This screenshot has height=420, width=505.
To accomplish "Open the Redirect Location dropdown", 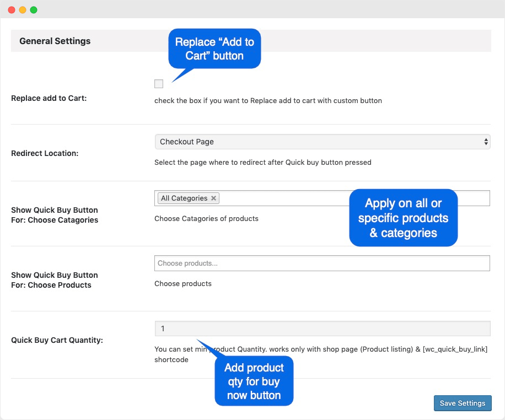I will point(322,142).
